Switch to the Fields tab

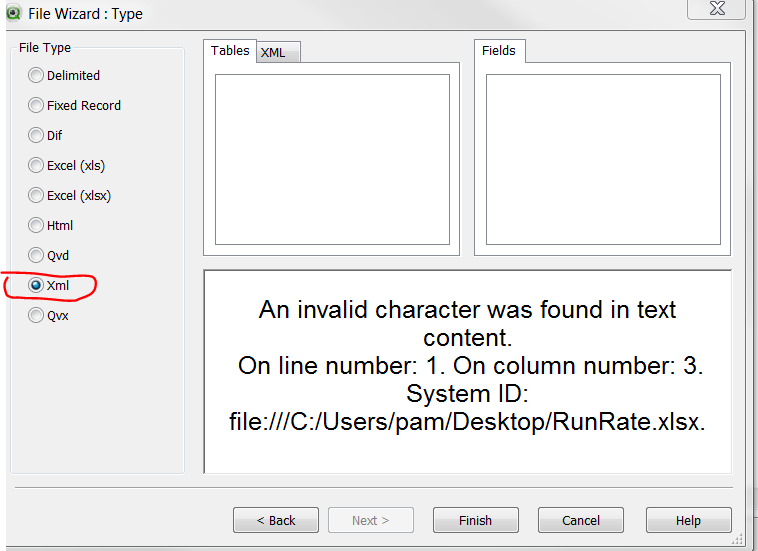click(499, 51)
